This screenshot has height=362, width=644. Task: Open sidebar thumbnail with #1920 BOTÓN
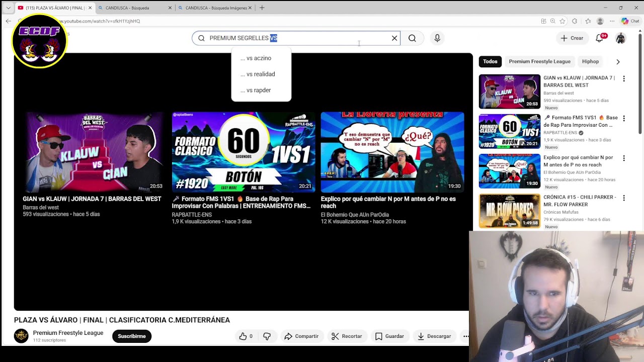[x=510, y=131]
